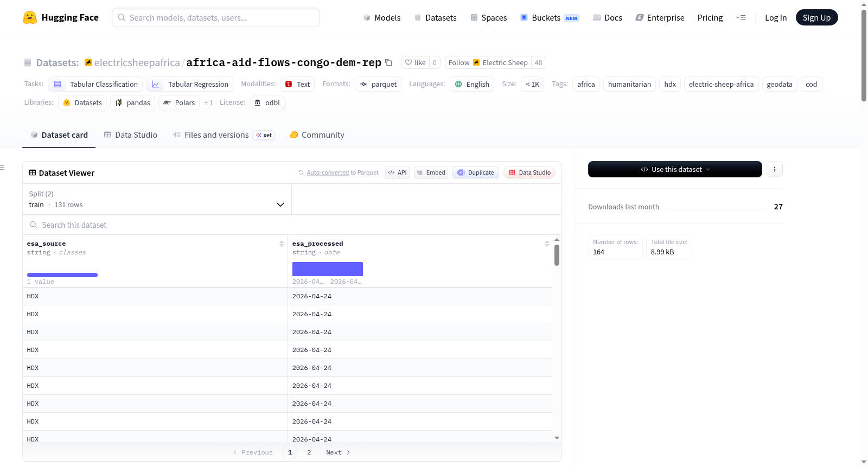Click the dataset viewer vertical scrollbar thumb

tap(557, 255)
